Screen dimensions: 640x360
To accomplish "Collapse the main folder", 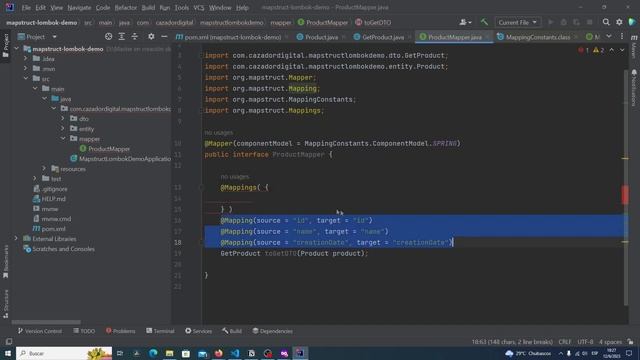I will pyautogui.click(x=35, y=89).
